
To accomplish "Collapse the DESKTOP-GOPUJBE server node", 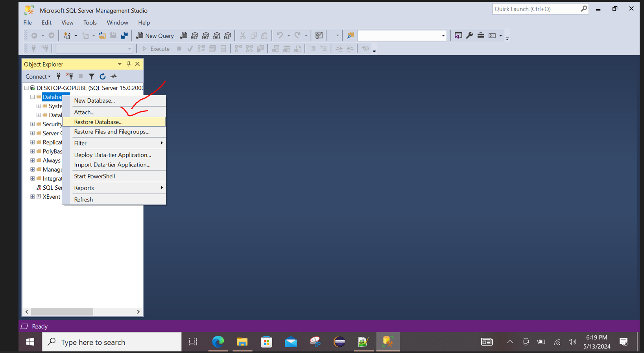I will tap(26, 88).
